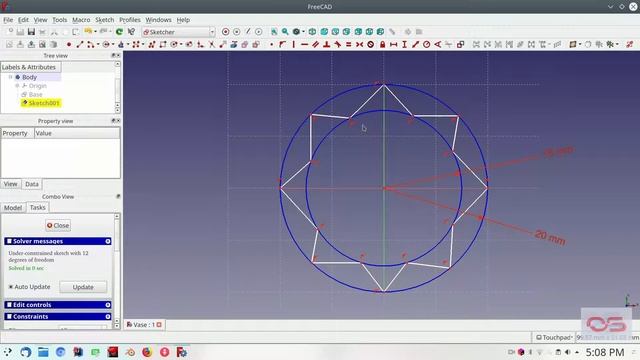Image resolution: width=640 pixels, height=360 pixels.
Task: Click the Update button
Action: 83,287
